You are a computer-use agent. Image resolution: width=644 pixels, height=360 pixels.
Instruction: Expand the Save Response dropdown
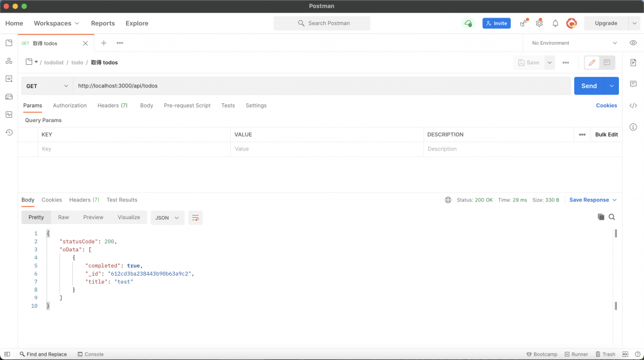(592, 200)
